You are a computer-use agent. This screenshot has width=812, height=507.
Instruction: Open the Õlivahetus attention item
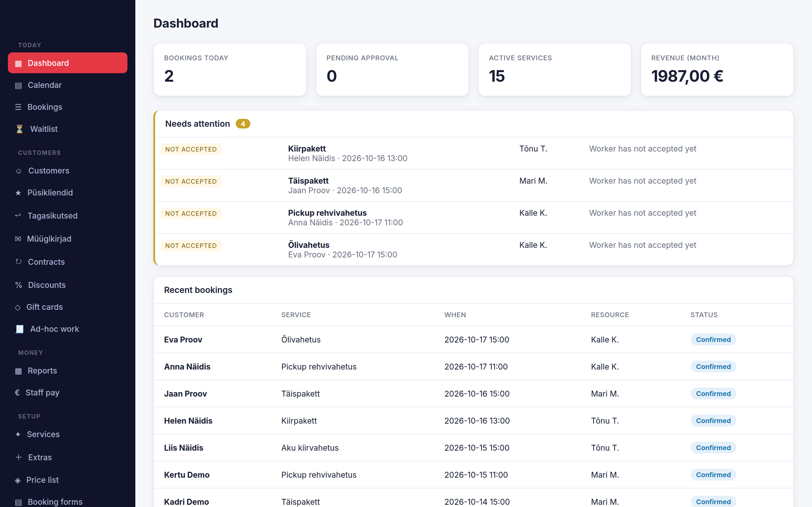[x=474, y=250]
